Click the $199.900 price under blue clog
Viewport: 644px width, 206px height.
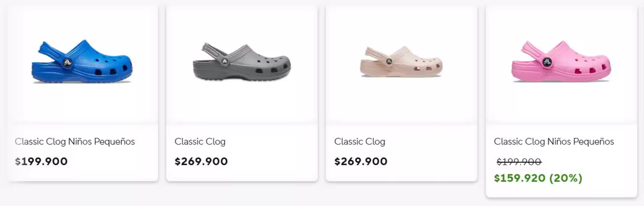click(41, 161)
